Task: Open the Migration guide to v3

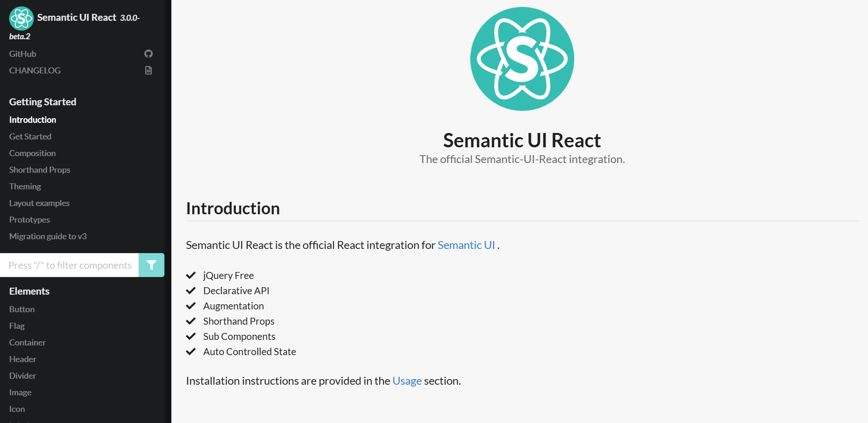Action: click(x=48, y=236)
